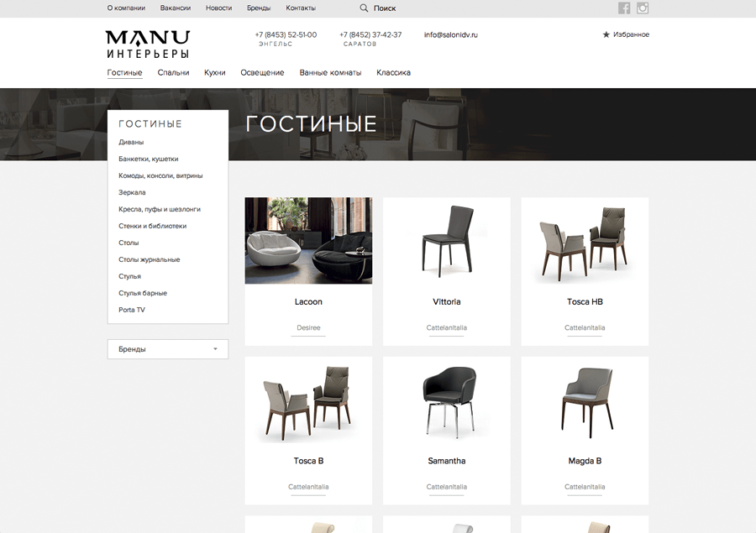756x533 pixels.
Task: Click the Desiree brand link
Action: click(308, 327)
